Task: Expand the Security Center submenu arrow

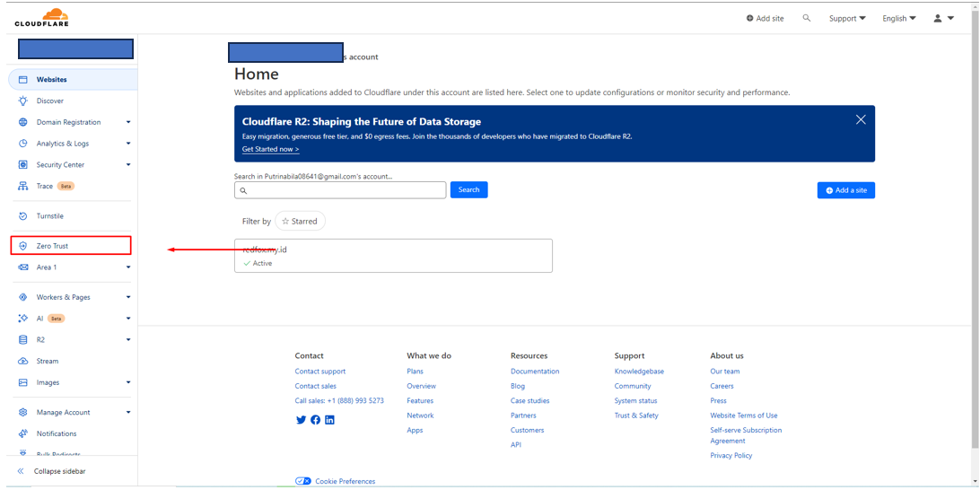Action: [128, 164]
